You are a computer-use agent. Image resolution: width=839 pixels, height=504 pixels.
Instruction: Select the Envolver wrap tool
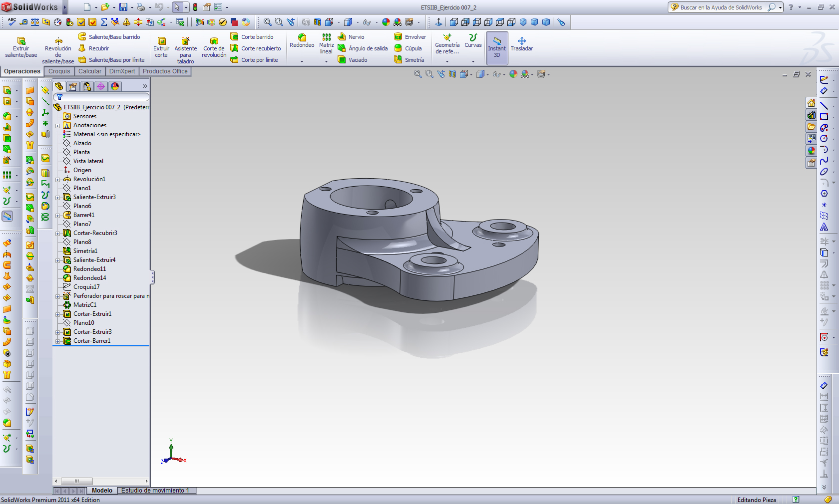point(411,37)
